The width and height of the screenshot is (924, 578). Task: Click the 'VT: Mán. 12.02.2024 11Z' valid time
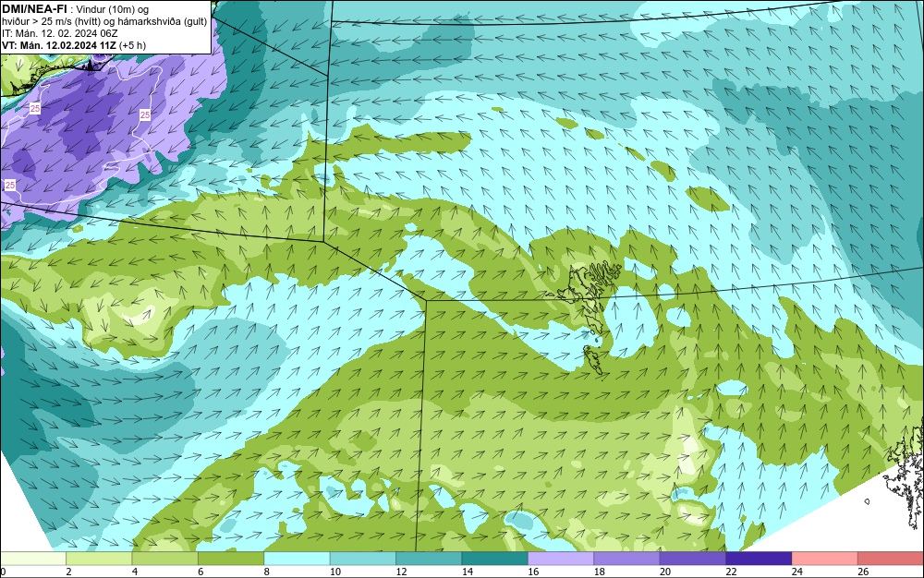point(59,45)
